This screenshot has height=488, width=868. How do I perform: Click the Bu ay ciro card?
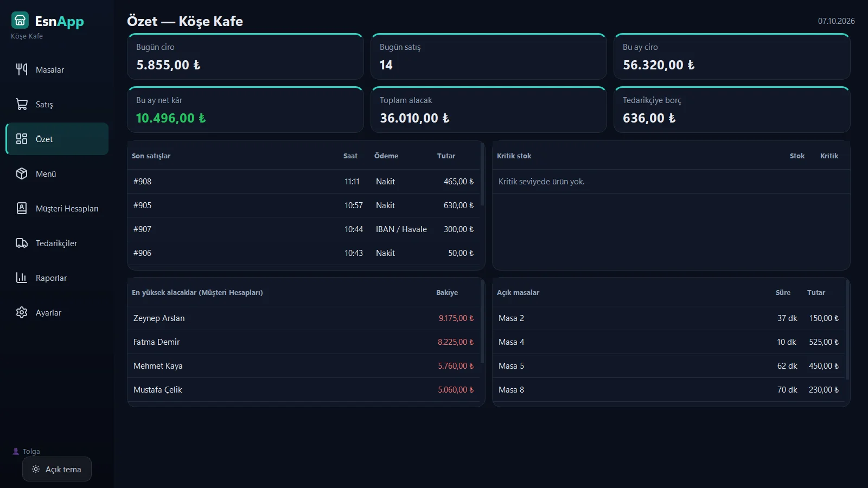tap(732, 56)
